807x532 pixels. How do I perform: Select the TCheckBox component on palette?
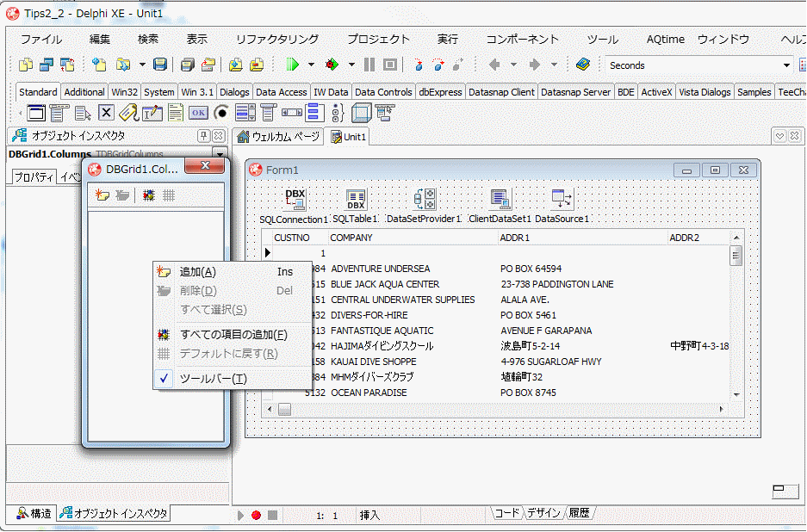[106, 113]
